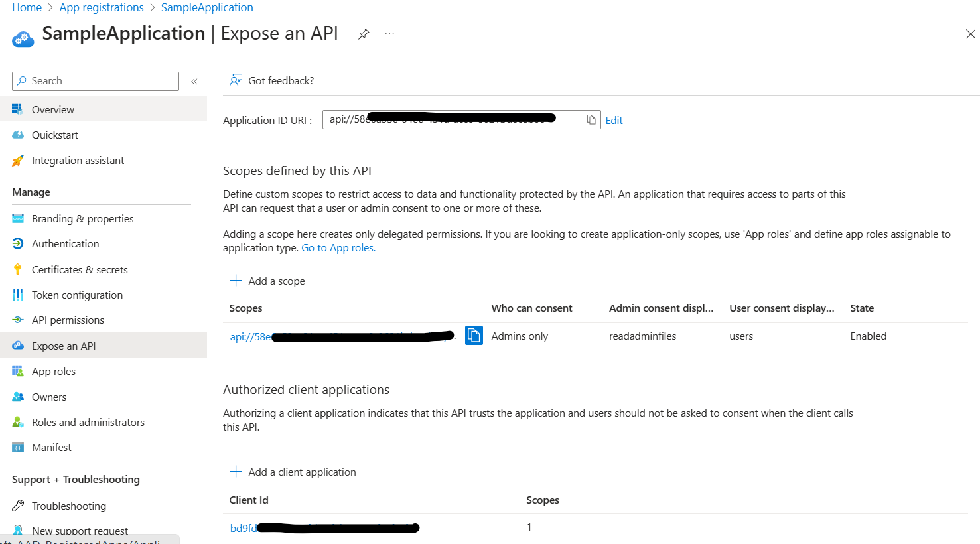Click the Got feedback? button
Viewport: 980px width, 544px height.
272,81
